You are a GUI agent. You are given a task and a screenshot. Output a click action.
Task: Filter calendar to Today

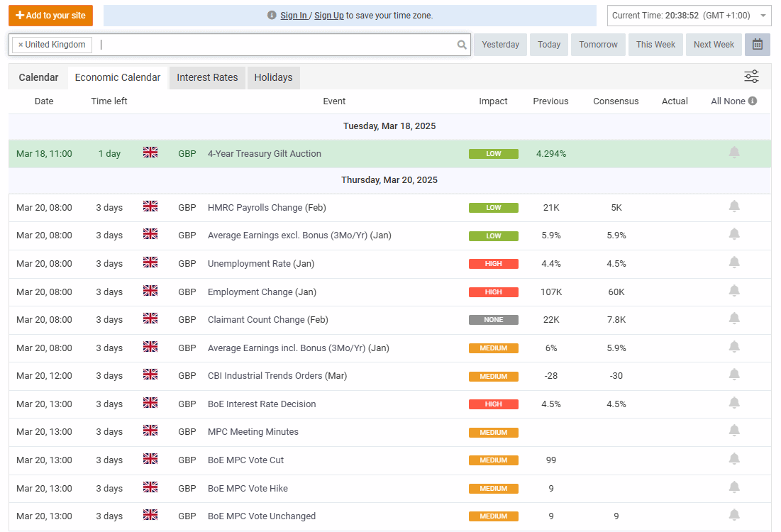point(549,44)
